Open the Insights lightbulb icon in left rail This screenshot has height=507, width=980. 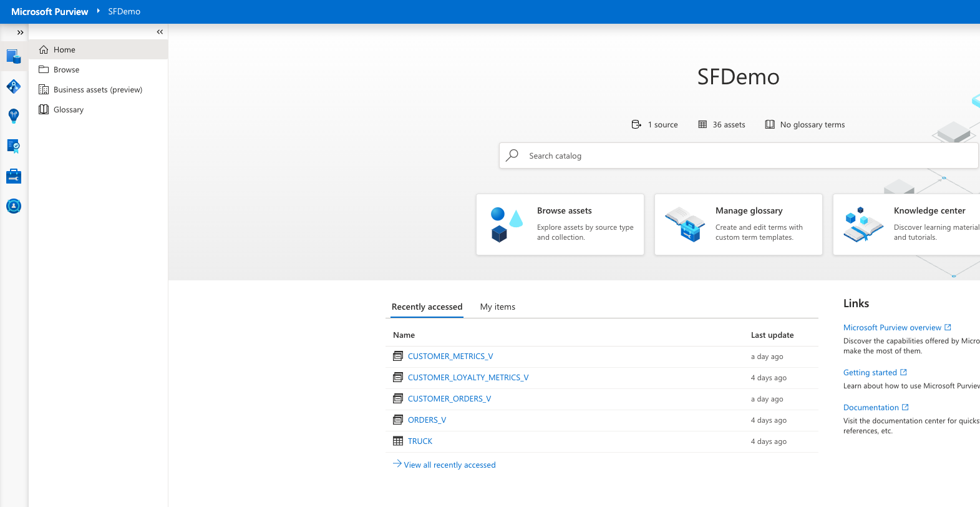(14, 116)
